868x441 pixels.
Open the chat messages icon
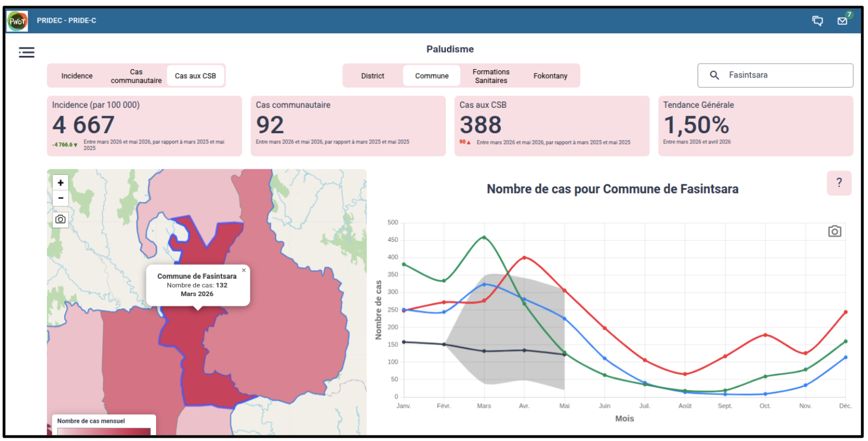tap(817, 21)
